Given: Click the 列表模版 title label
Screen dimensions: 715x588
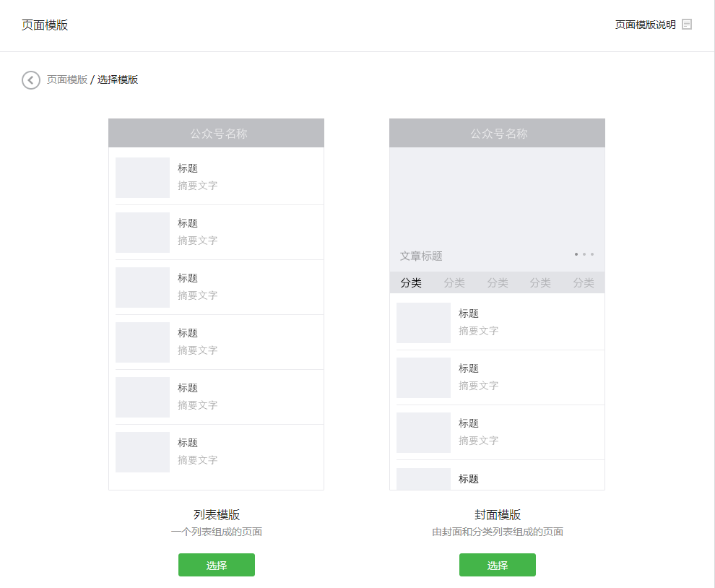Looking at the screenshot, I should [217, 514].
